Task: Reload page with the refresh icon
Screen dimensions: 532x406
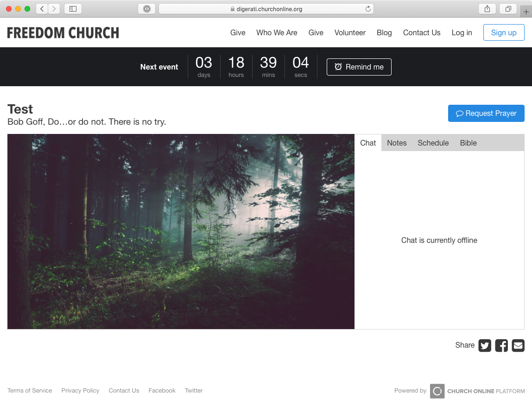Action: pyautogui.click(x=368, y=9)
